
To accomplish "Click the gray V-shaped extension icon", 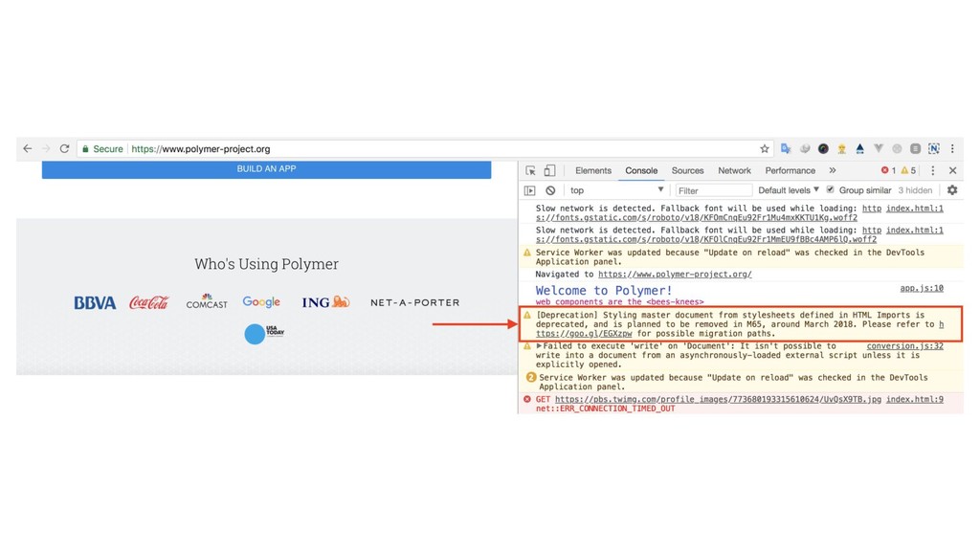I will [879, 148].
